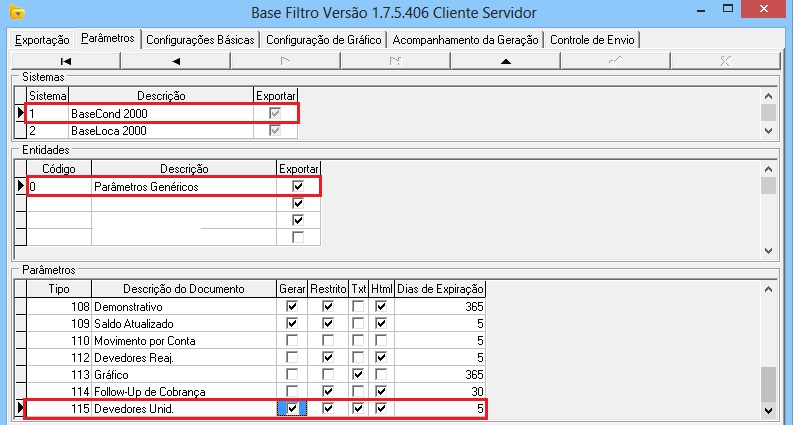794x425 pixels.
Task: Toggle Gerar checkbox for Devedores Unid.
Action: [x=292, y=409]
